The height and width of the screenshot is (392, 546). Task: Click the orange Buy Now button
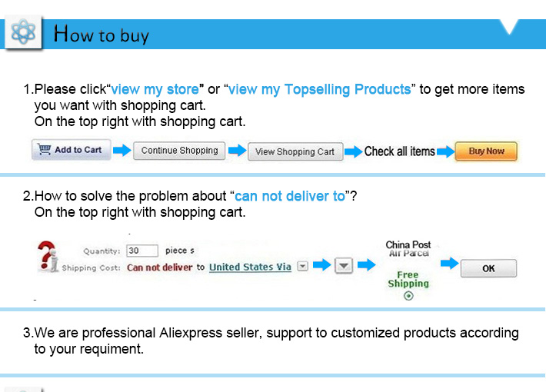pos(486,151)
